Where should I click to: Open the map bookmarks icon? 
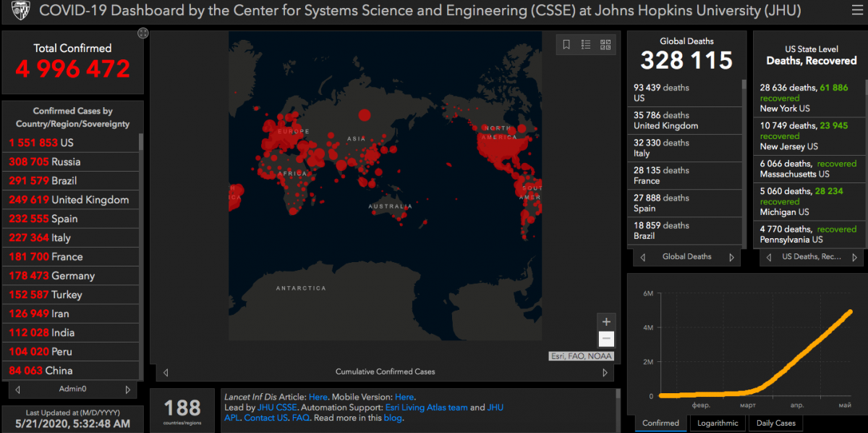pyautogui.click(x=566, y=45)
